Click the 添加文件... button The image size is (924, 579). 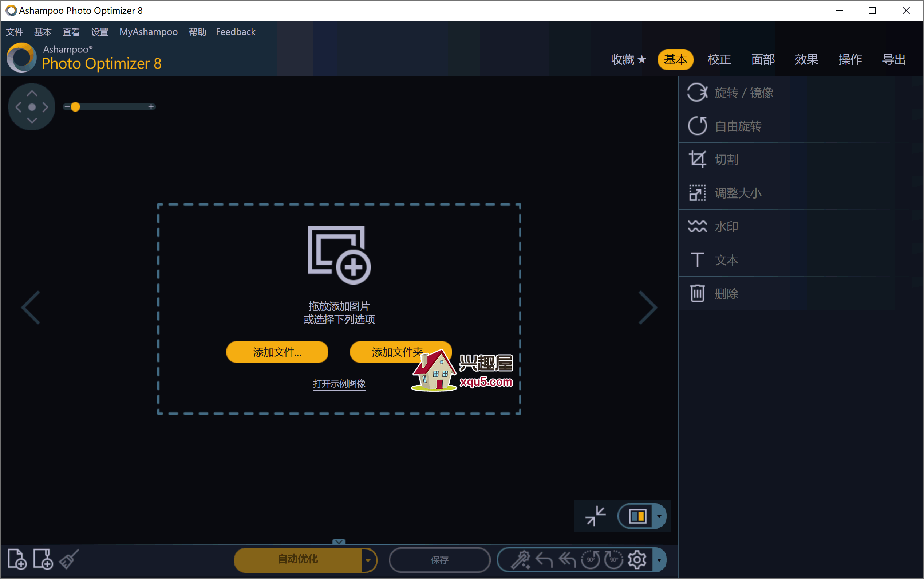pos(277,352)
